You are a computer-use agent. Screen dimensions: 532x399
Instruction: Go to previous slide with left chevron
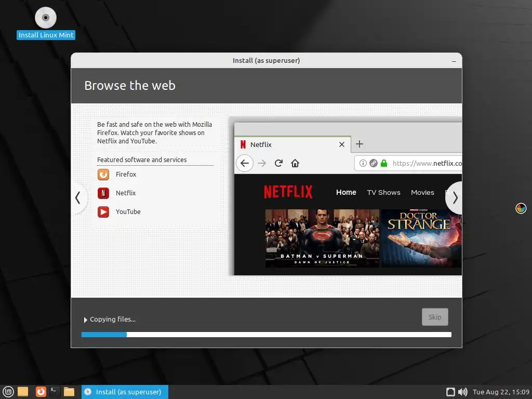click(78, 198)
